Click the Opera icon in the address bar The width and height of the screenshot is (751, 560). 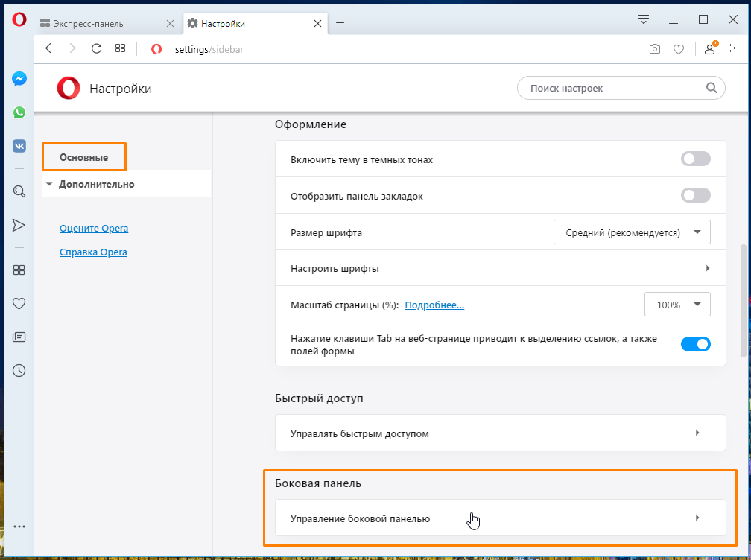coord(156,49)
